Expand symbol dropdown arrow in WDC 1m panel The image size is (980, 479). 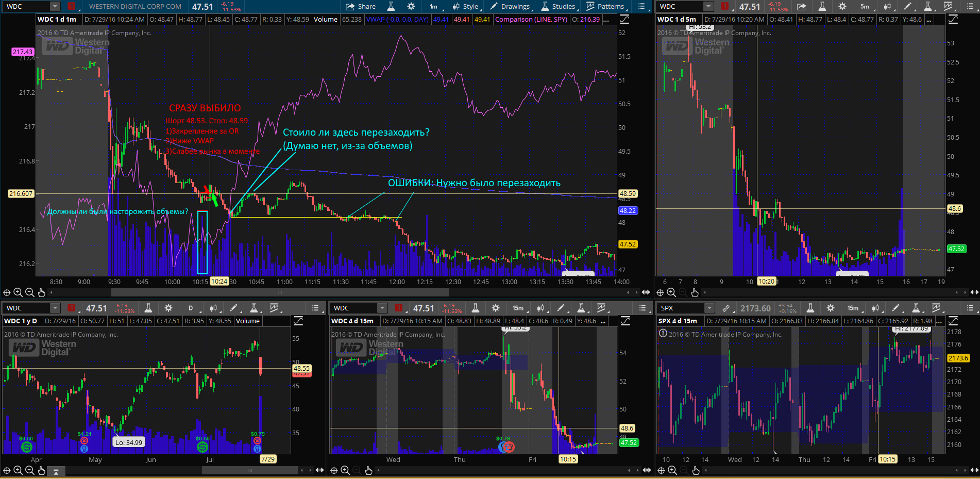point(55,6)
